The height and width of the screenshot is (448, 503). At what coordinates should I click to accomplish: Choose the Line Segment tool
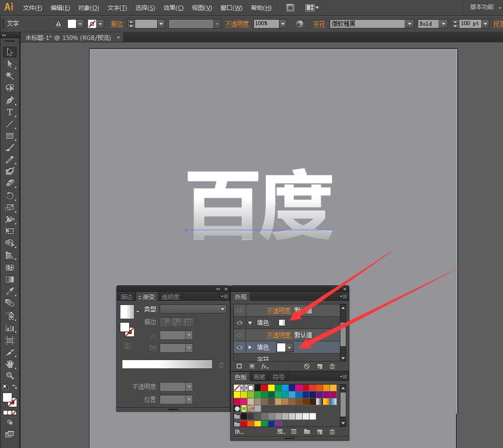tap(10, 124)
